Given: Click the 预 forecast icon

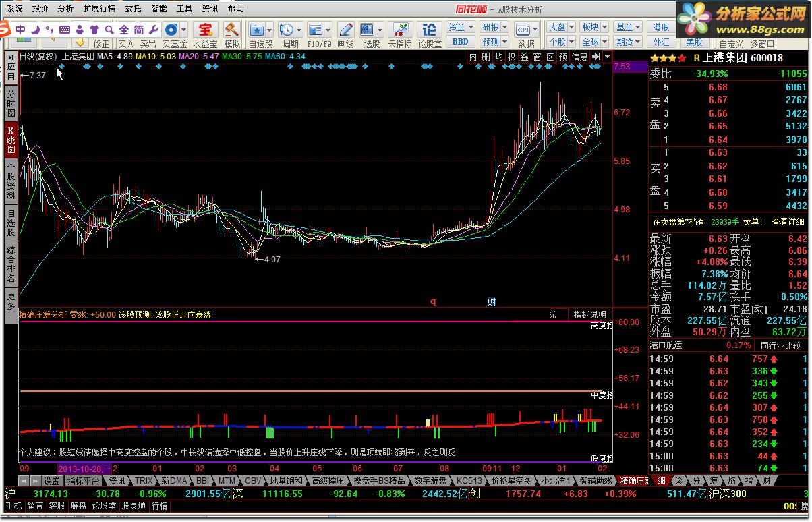Looking at the screenshot, I should [563, 57].
